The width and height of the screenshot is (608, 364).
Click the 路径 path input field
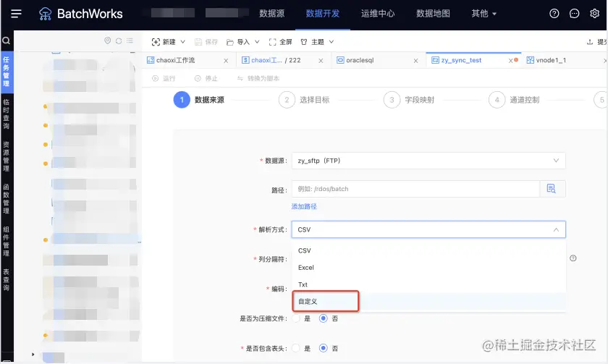pyautogui.click(x=415, y=189)
